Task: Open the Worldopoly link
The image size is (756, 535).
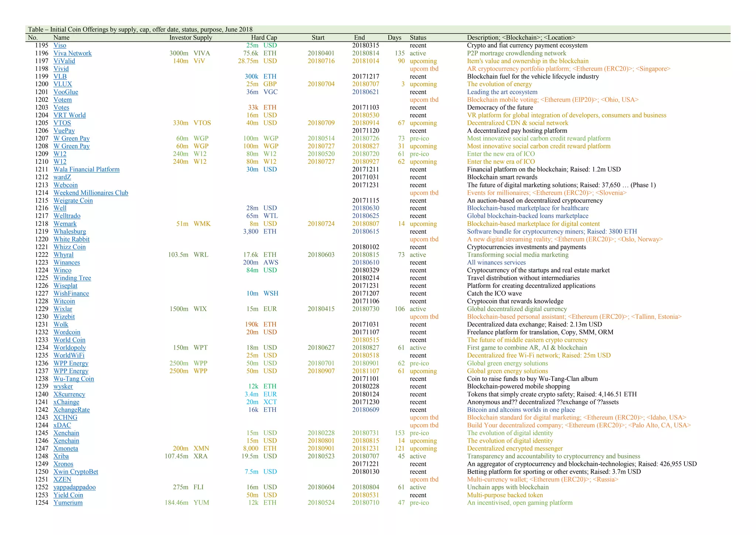Action: [x=69, y=348]
